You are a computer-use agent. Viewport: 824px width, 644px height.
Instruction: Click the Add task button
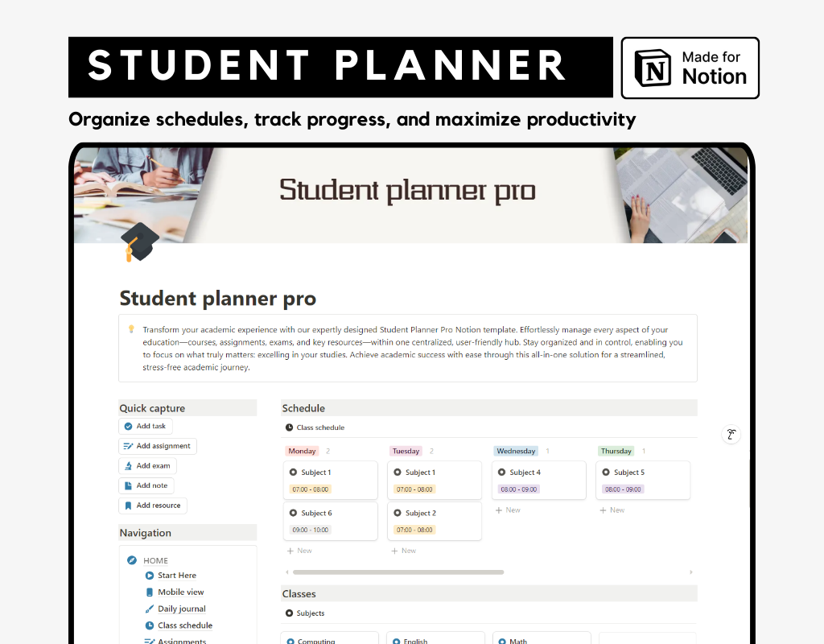[x=146, y=427]
